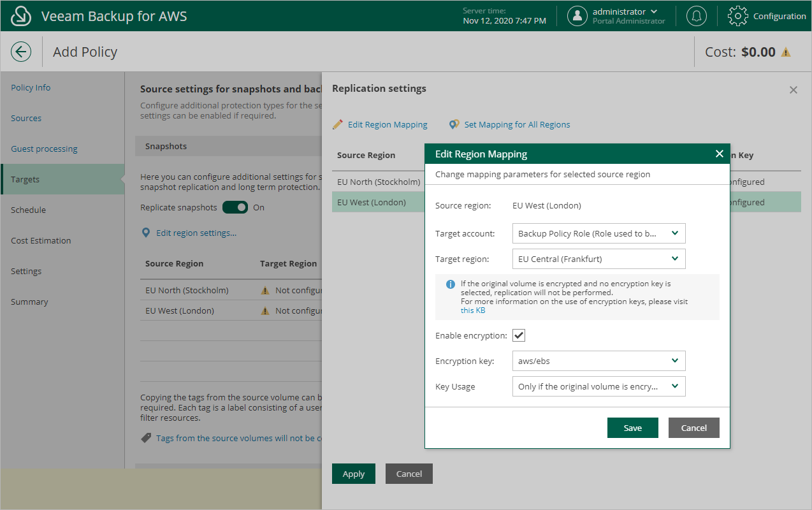812x510 pixels.
Task: Close the Edit Region Mapping dialog
Action: click(x=720, y=154)
